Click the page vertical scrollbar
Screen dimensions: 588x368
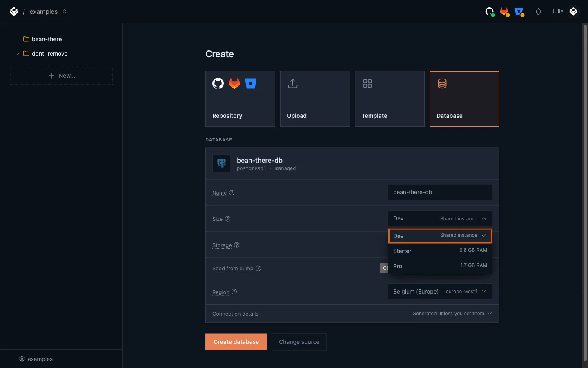(x=585, y=192)
